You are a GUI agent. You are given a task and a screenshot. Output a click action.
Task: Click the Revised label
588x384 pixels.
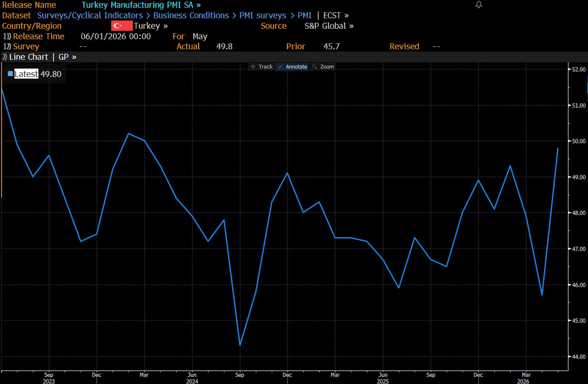tap(404, 46)
